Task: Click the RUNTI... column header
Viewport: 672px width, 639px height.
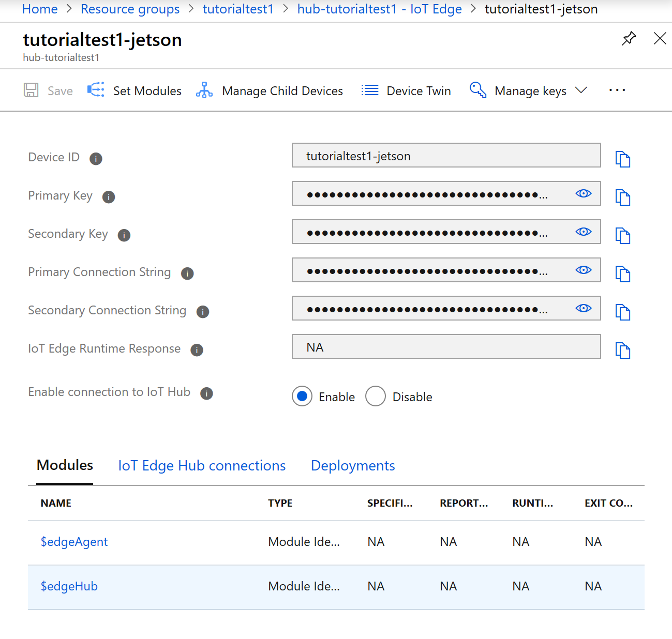Action: pos(533,503)
